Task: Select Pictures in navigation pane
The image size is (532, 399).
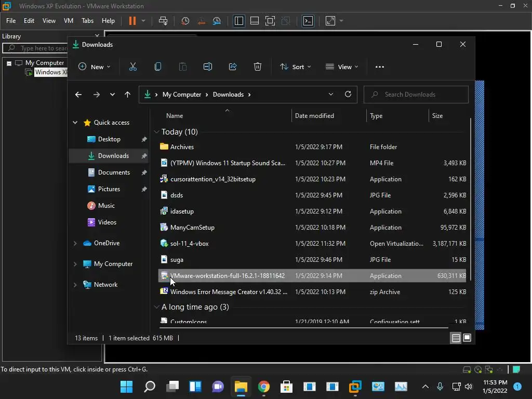Action: pyautogui.click(x=109, y=189)
